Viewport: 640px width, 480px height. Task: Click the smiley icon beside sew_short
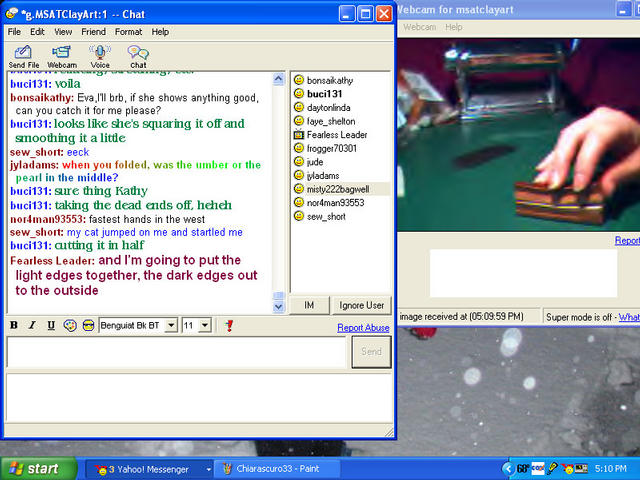click(299, 216)
